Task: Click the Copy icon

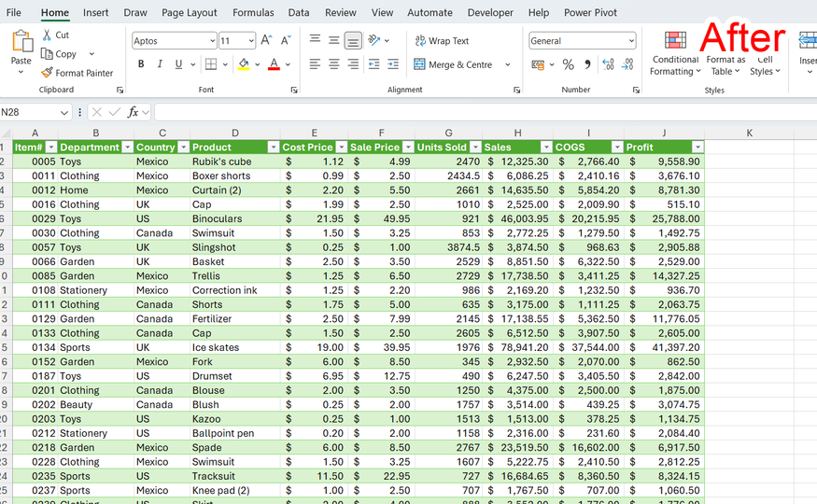Action: coord(47,53)
